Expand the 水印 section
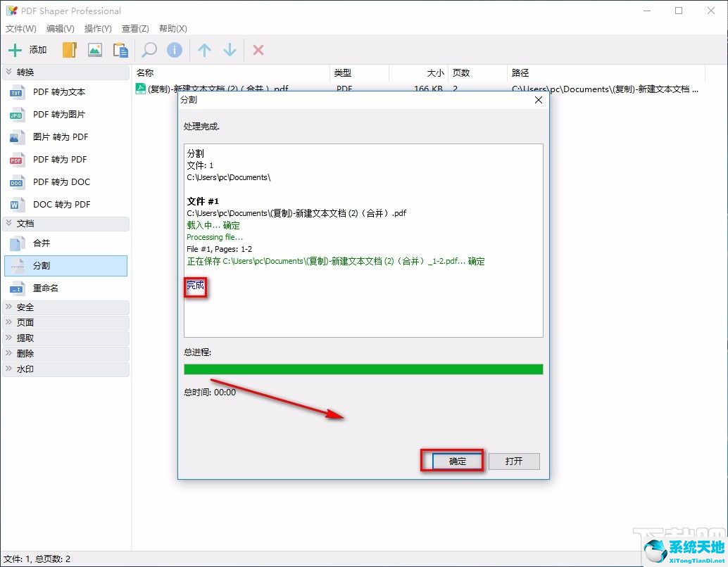This screenshot has height=567, width=728. (9, 369)
